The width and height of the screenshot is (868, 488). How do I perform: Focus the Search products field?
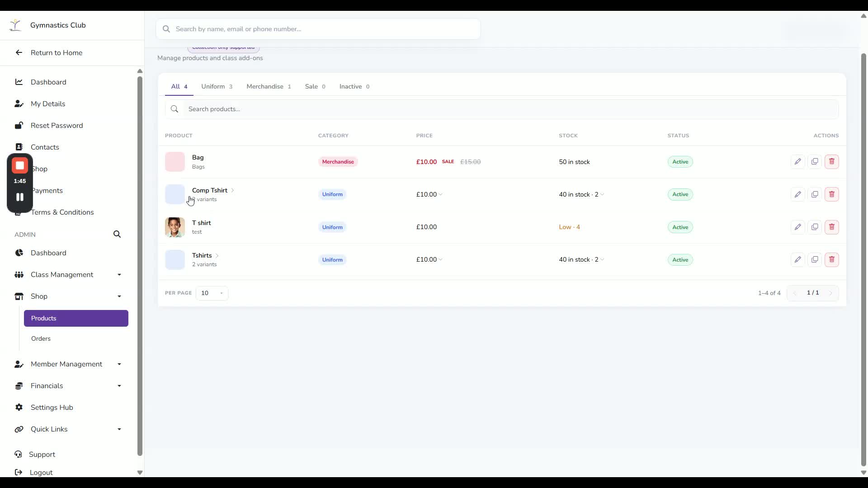coord(502,109)
